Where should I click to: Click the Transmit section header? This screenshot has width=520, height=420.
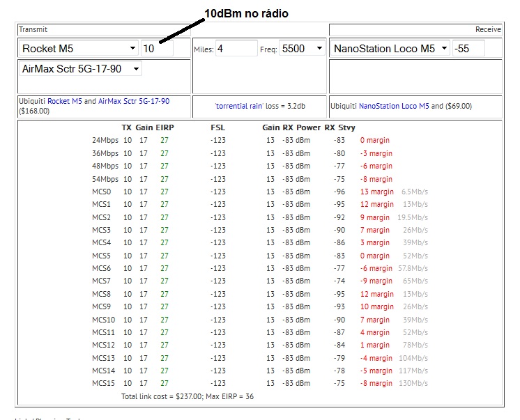click(x=33, y=29)
